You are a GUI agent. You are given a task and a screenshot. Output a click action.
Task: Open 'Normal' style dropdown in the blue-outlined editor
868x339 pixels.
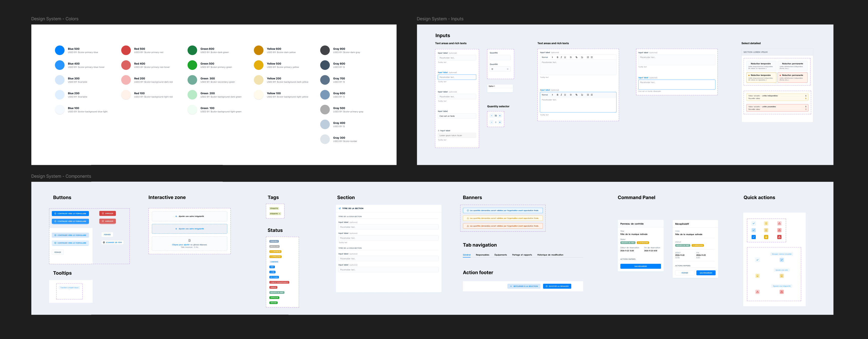point(547,95)
